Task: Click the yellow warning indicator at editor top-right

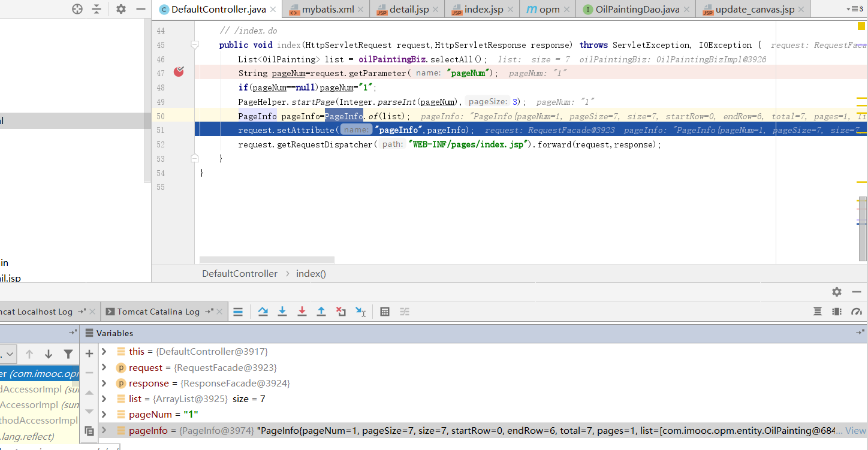Action: click(x=861, y=26)
